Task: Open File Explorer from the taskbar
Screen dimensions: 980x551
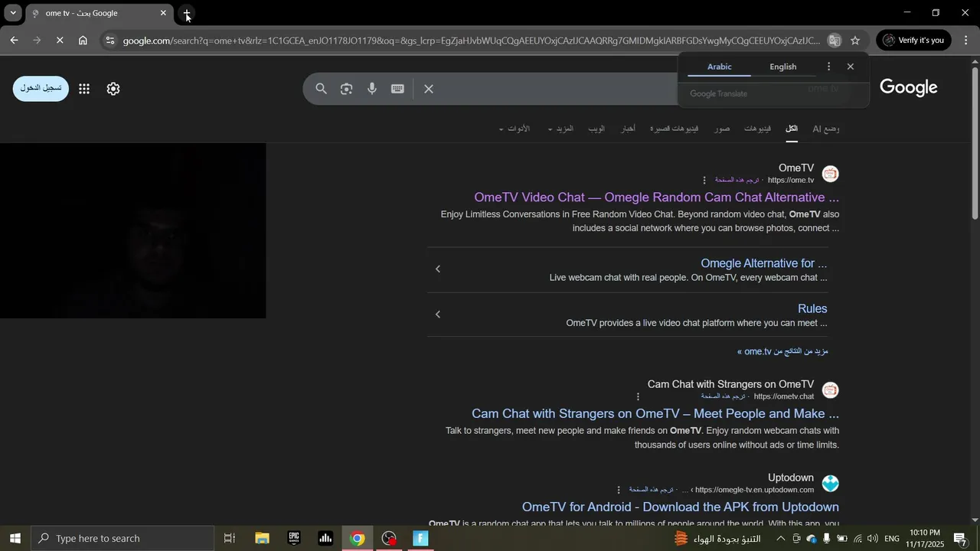Action: point(262,538)
